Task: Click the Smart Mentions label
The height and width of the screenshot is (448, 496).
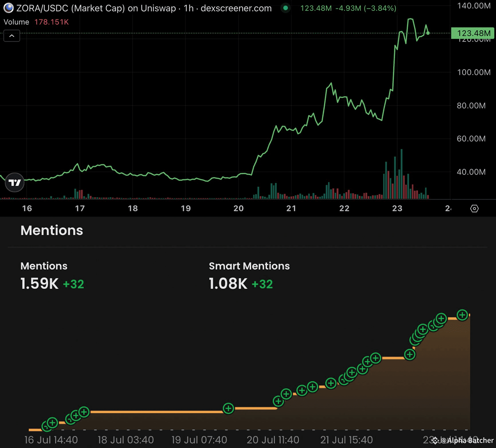Action: coord(249,266)
